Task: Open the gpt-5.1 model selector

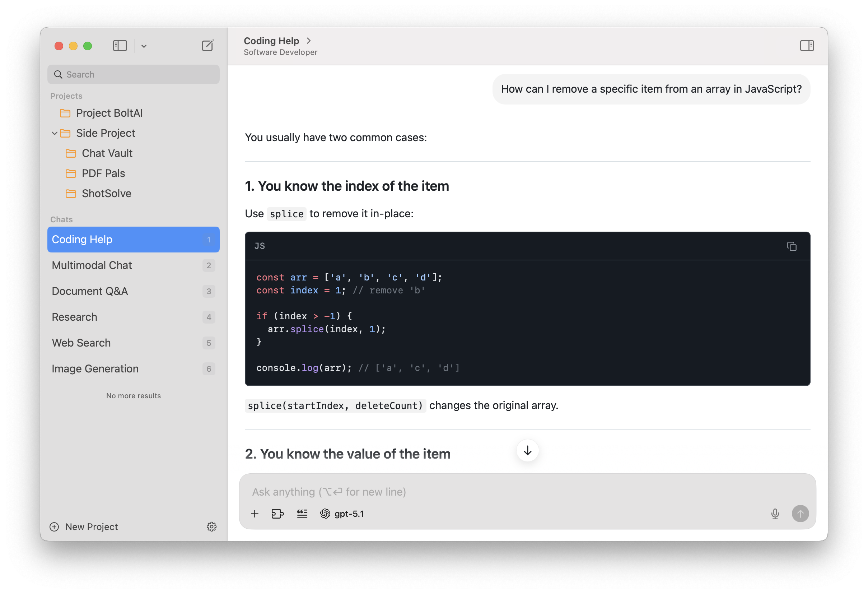Action: [x=342, y=514]
